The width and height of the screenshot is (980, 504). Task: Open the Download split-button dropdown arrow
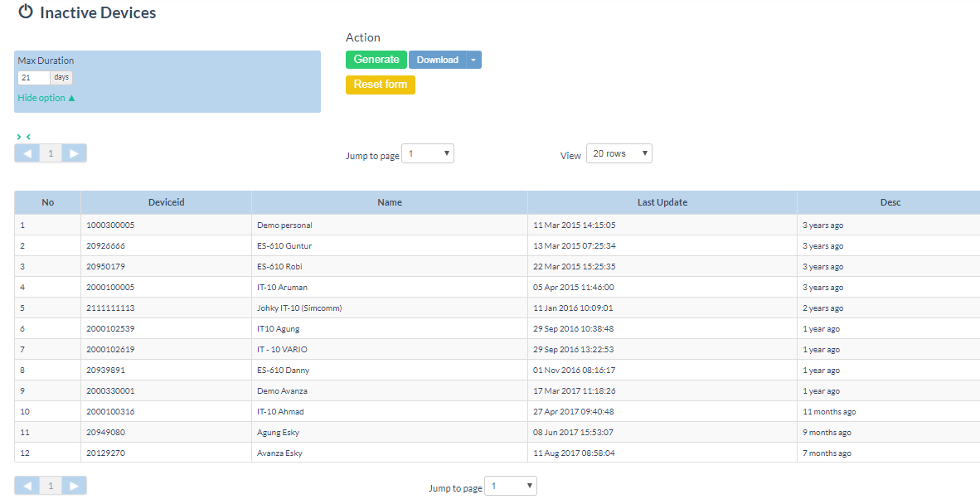point(473,60)
